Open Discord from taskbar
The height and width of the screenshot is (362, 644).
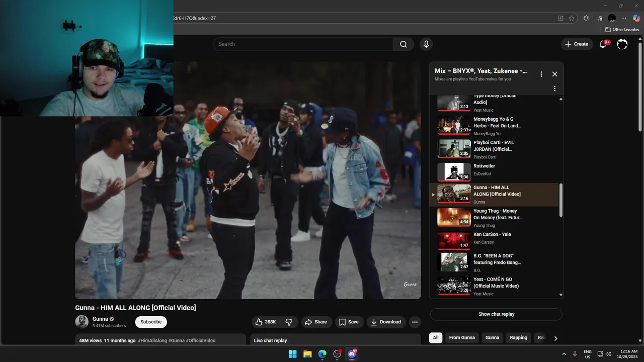[352, 354]
